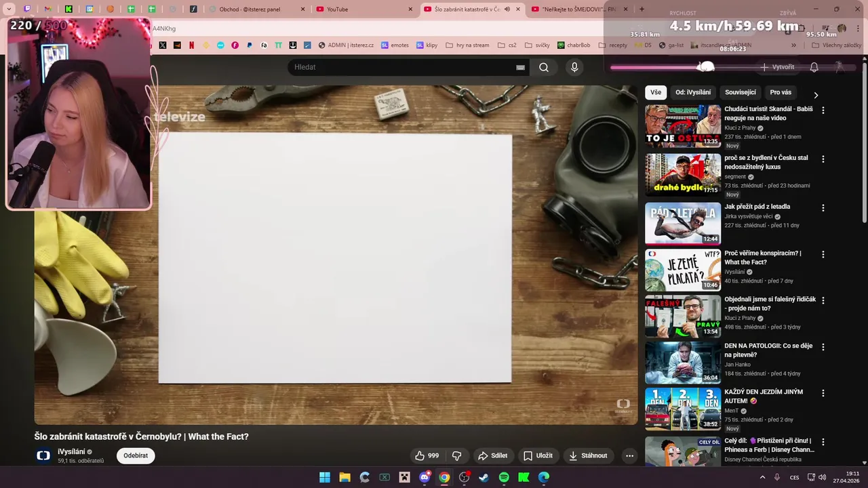Open options menu for 'Proč věříme konspiracím?'
Viewport: 868px width, 488px height.
(823, 254)
